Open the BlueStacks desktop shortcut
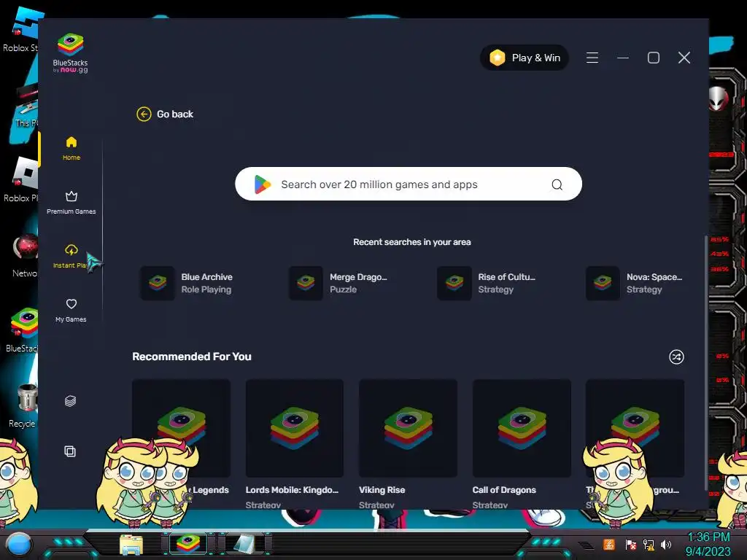 tap(23, 330)
